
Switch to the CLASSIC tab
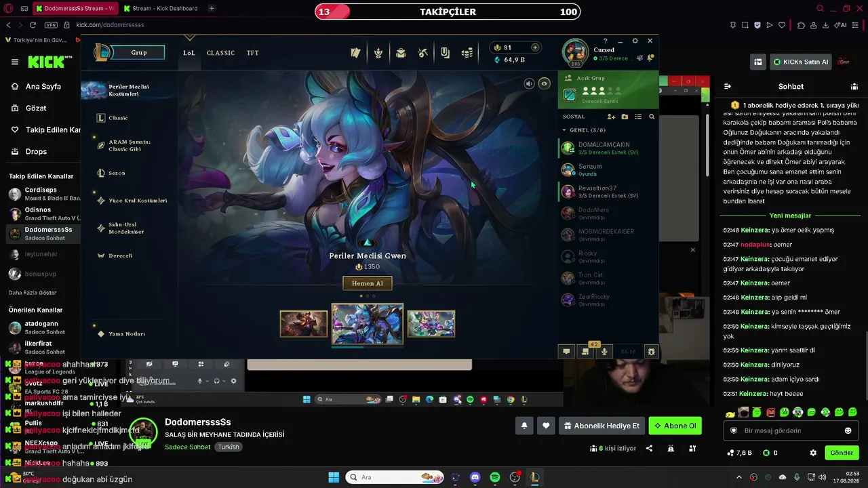220,53
